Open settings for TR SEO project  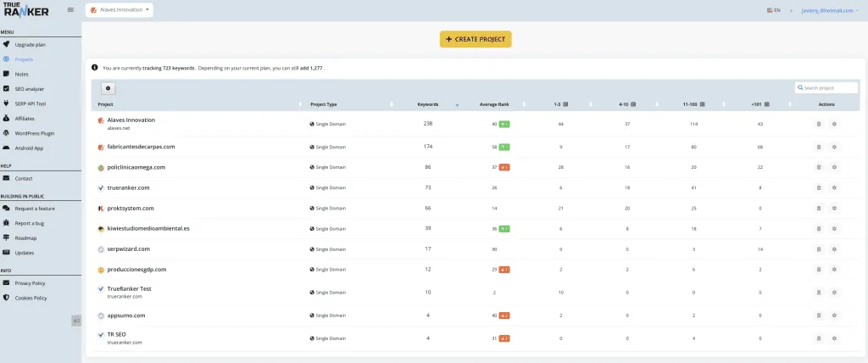pos(834,338)
